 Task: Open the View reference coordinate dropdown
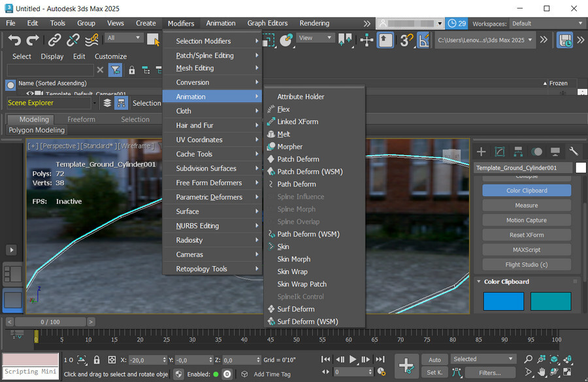coord(315,38)
